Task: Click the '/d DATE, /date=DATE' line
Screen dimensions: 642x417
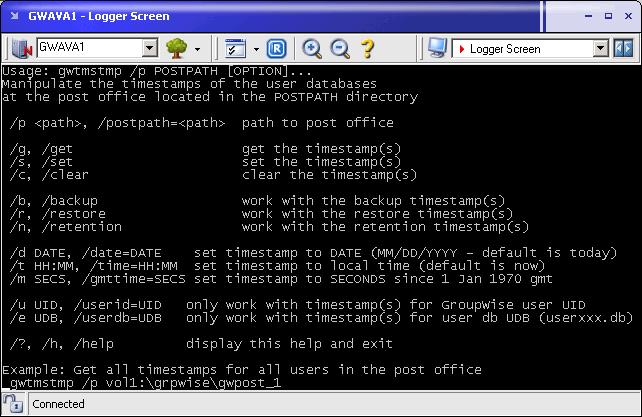Action: pyautogui.click(x=314, y=253)
